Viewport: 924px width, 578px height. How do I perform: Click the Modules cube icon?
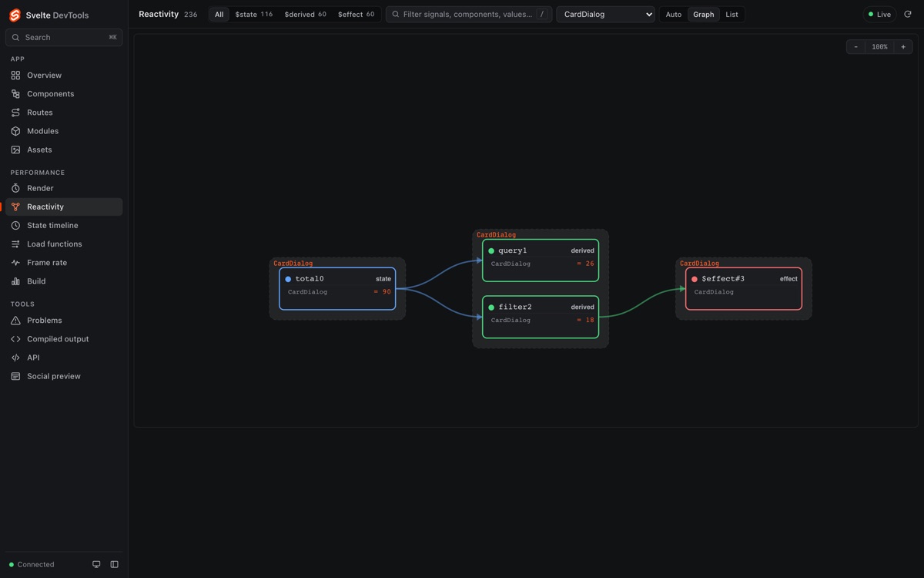click(x=15, y=131)
